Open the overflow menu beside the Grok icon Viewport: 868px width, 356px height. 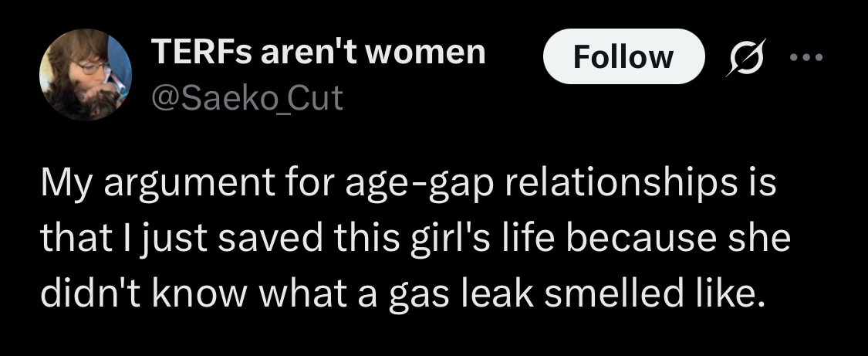[x=806, y=57]
